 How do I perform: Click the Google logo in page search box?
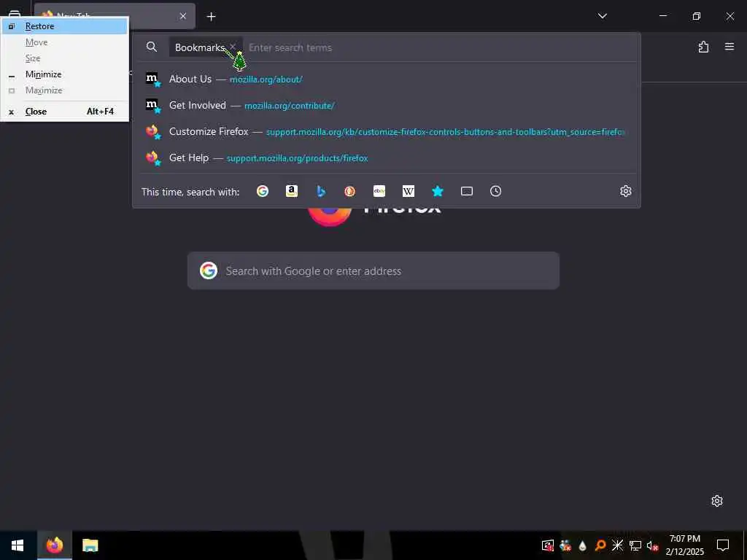tap(209, 271)
